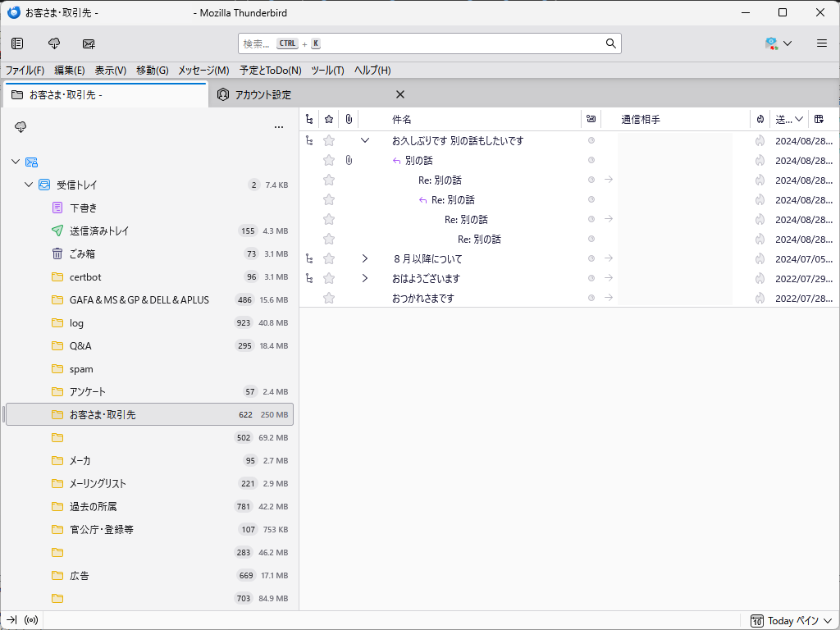Click the search magnifier icon
The image size is (840, 630).
[610, 43]
